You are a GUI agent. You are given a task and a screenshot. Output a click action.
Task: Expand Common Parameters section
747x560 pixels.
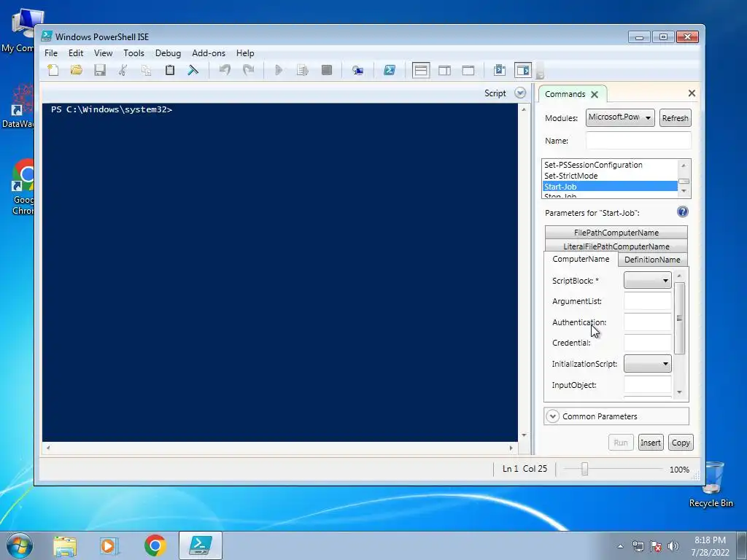(553, 416)
